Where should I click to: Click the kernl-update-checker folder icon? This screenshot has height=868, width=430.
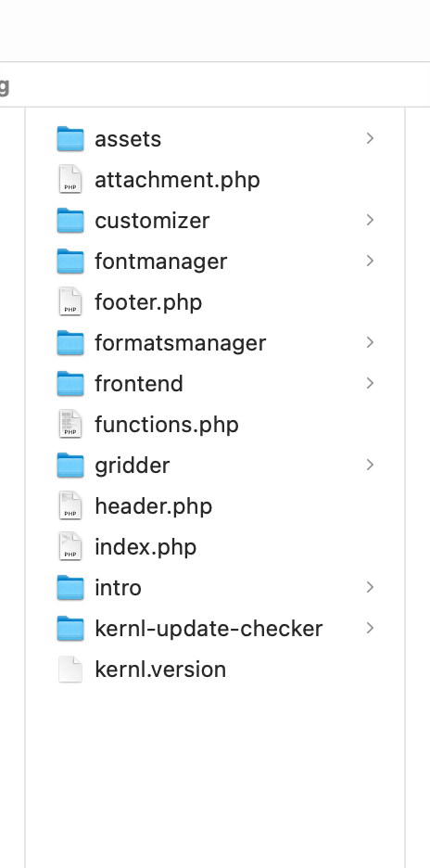tap(70, 629)
